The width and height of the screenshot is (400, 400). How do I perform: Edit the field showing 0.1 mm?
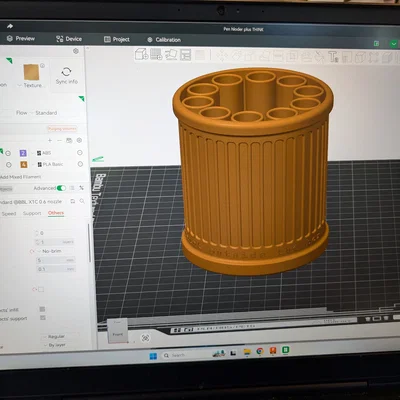pyautogui.click(x=56, y=269)
